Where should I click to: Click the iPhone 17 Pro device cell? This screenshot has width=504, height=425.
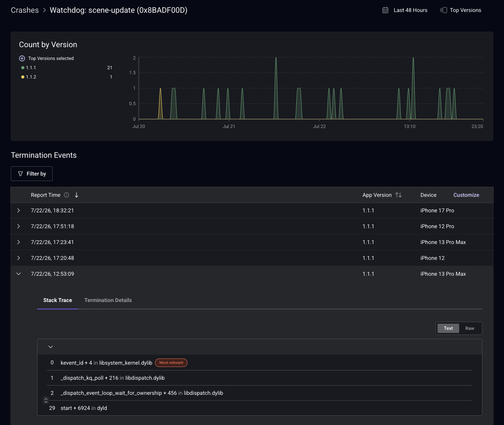tap(437, 210)
